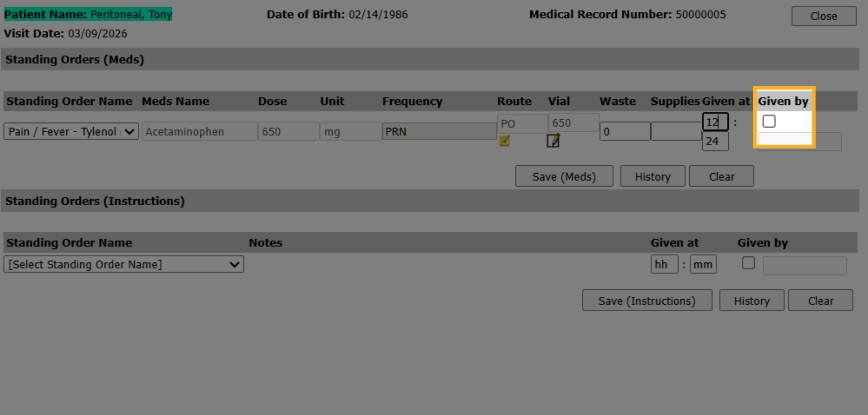Focus the Meds Given at hour field showing 12
This screenshot has height=415, width=868.
click(x=715, y=122)
